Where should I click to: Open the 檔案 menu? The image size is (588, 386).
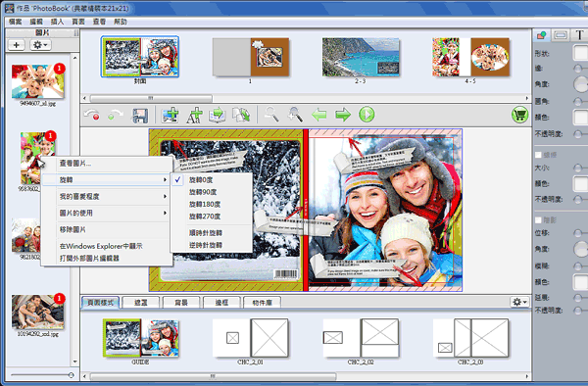[16, 22]
